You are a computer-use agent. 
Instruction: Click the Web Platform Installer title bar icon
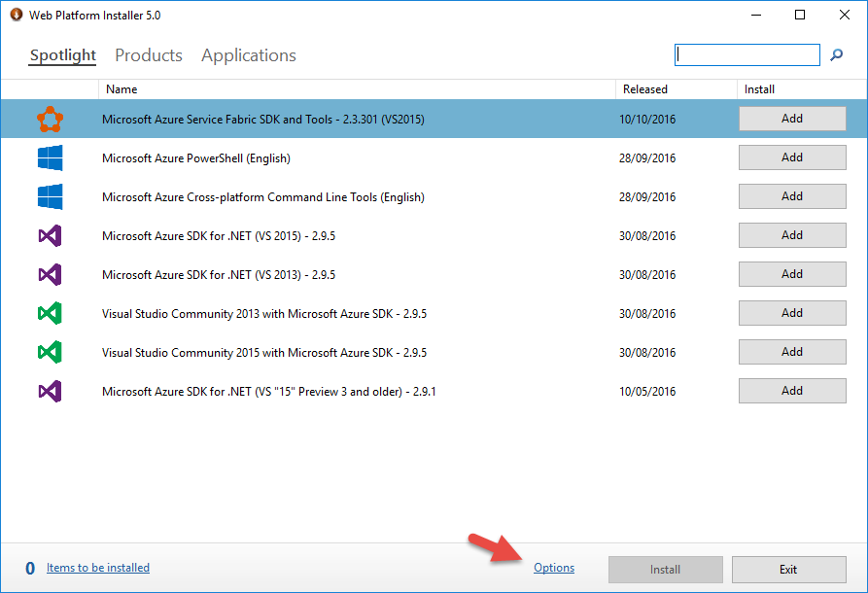click(x=17, y=15)
